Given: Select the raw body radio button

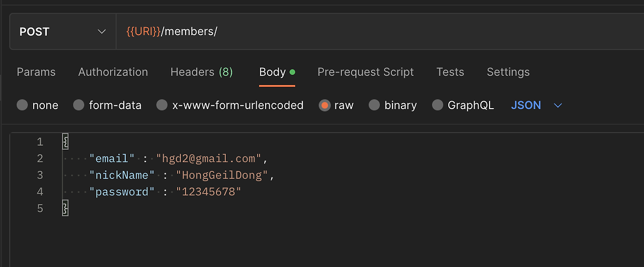Looking at the screenshot, I should click(x=325, y=105).
